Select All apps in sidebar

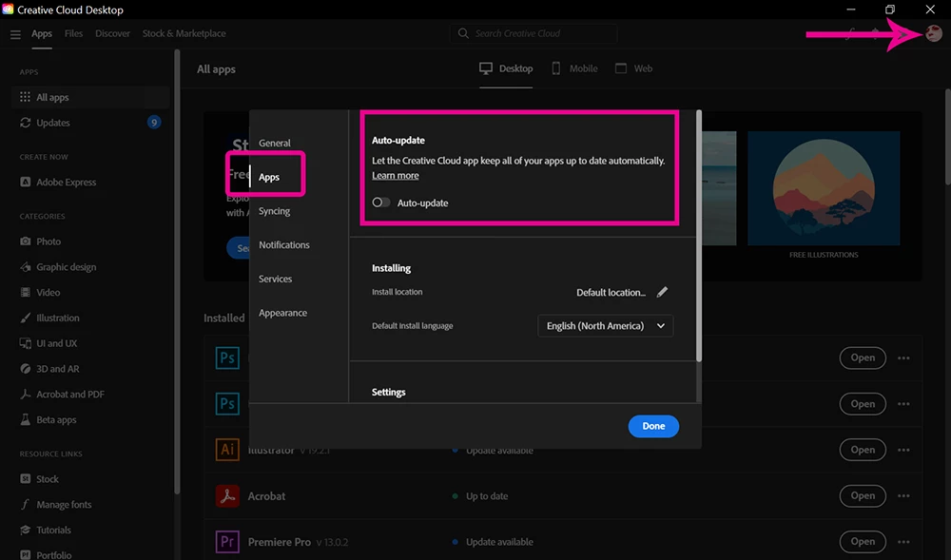89,97
